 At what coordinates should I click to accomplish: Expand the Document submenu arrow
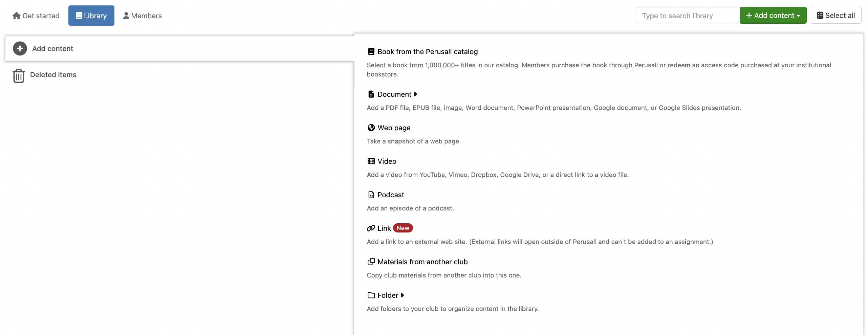pos(416,94)
